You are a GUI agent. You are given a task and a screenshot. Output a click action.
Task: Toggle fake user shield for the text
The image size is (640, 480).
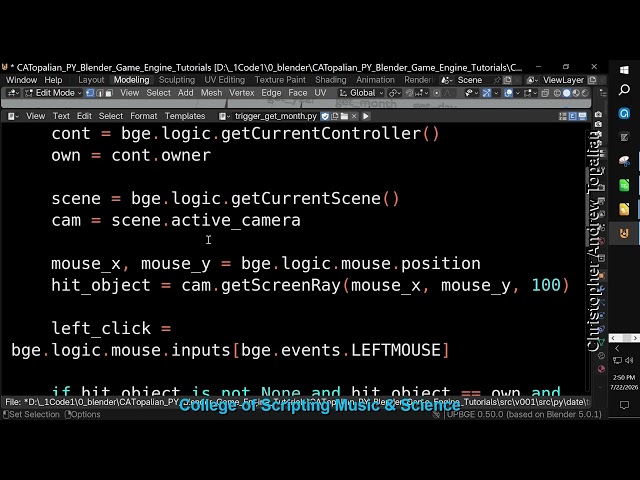[325, 116]
